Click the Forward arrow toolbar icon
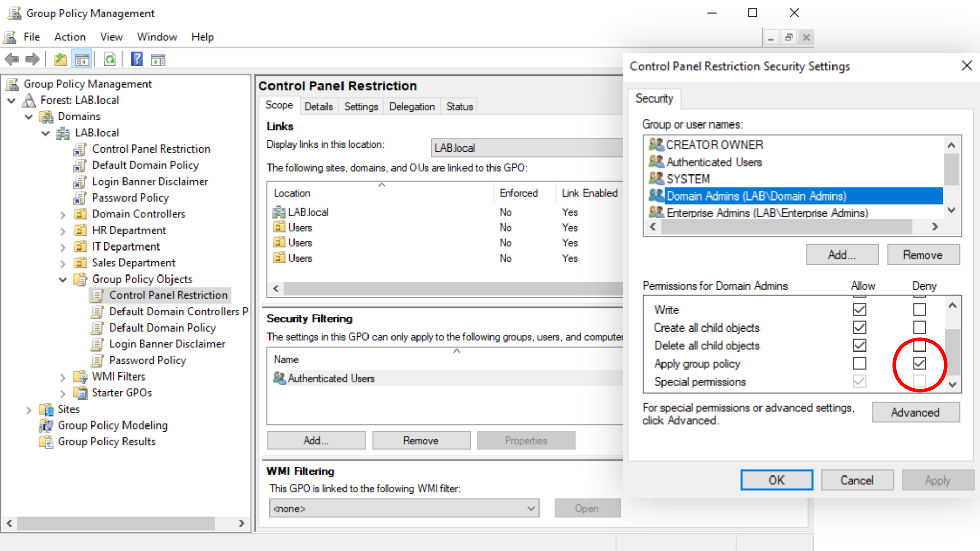This screenshot has height=551, width=980. click(32, 60)
